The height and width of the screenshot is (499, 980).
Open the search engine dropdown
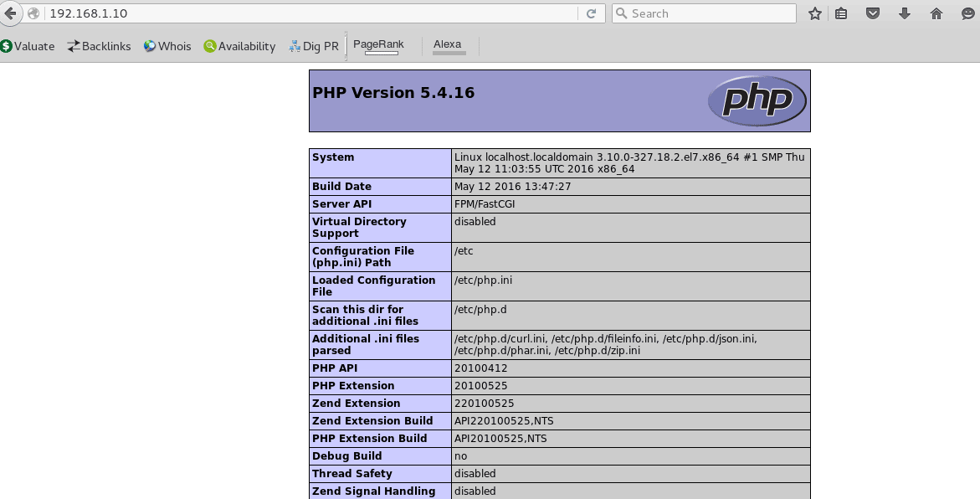(620, 13)
